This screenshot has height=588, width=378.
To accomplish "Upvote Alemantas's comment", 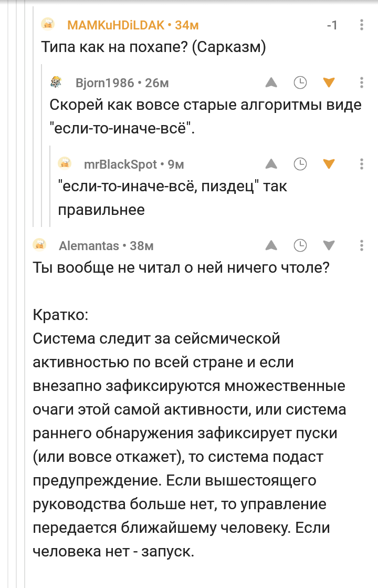I will [271, 245].
